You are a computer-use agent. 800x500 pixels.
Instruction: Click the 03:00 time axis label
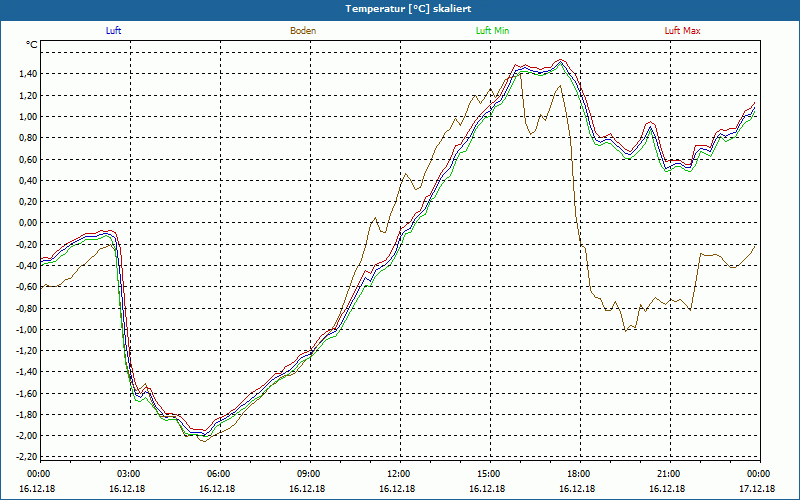pyautogui.click(x=127, y=474)
